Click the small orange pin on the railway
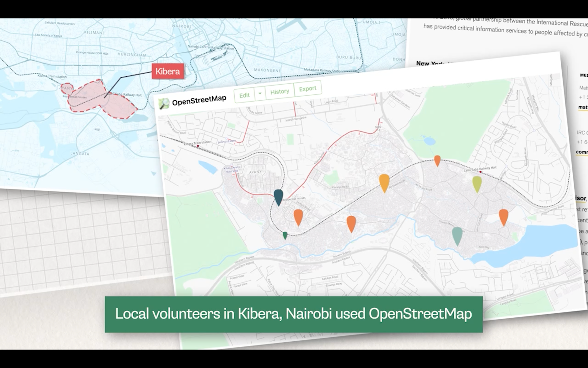The height and width of the screenshot is (368, 588). 437,160
